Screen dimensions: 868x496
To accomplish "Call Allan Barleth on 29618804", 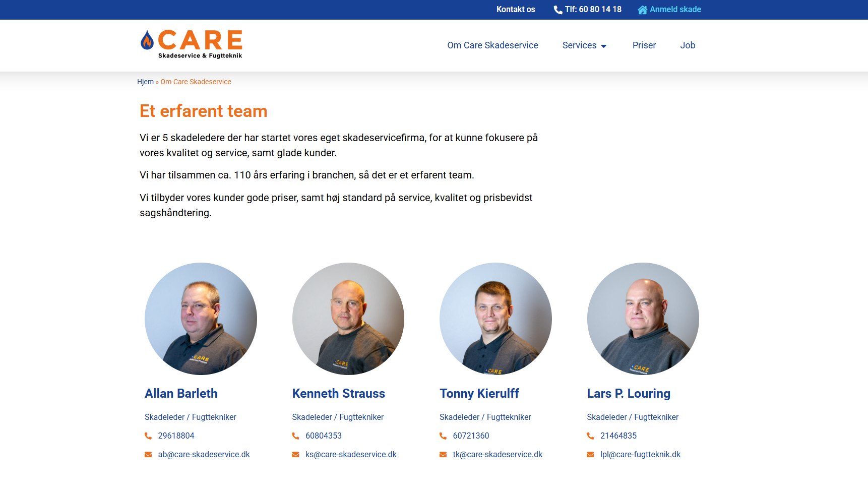I will (x=176, y=436).
